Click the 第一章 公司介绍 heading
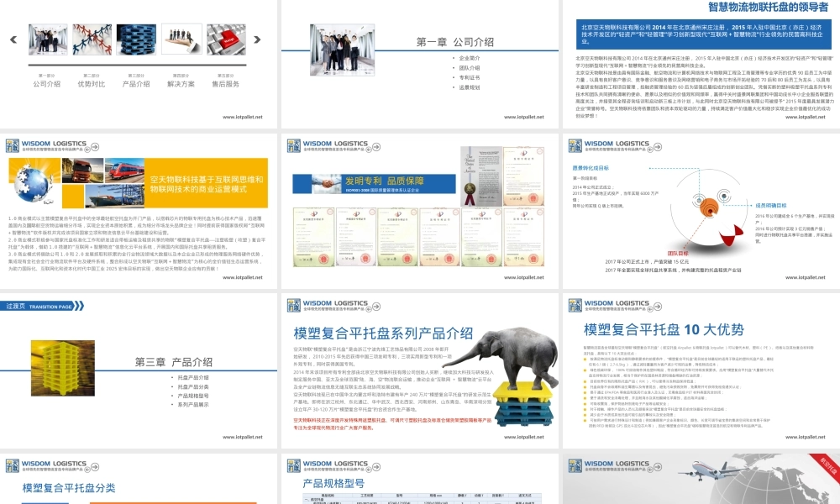Image resolution: width=840 pixels, height=504 pixels. (x=455, y=42)
